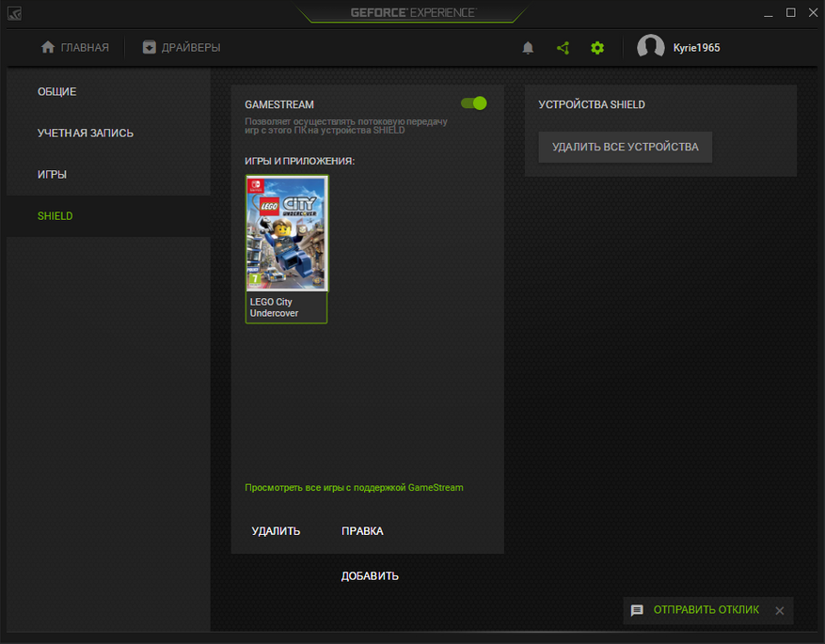
Task: Open the notifications bell
Action: 528,48
